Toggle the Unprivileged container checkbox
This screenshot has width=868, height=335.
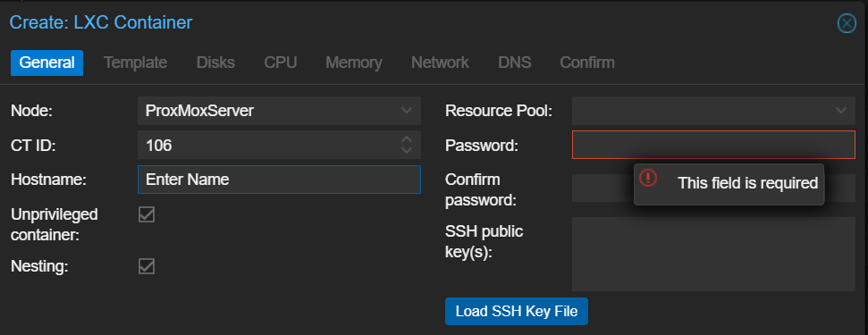[x=147, y=214]
